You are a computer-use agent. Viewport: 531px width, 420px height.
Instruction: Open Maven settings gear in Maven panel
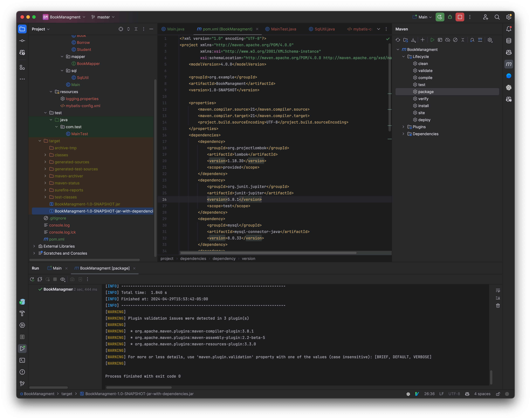pos(490,40)
